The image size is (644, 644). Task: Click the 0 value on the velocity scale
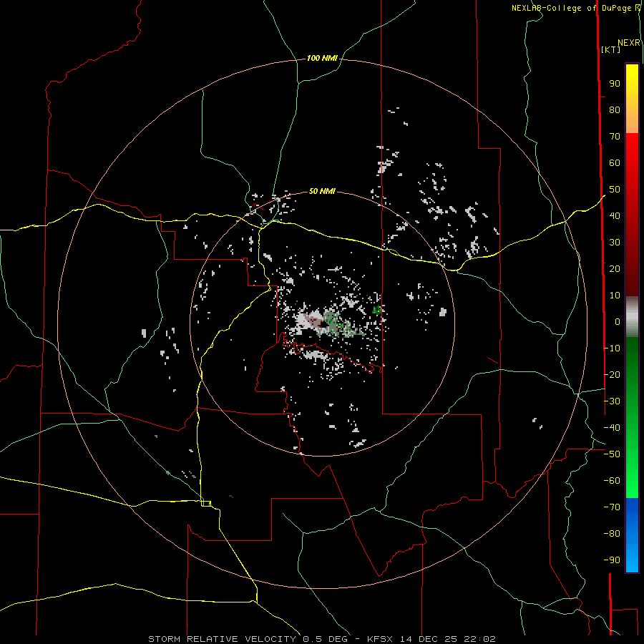[618, 322]
